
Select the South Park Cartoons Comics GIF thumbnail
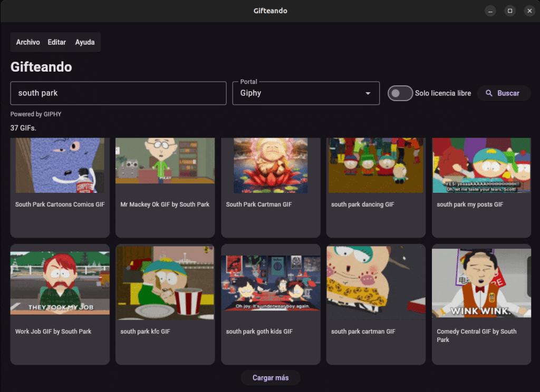60,165
